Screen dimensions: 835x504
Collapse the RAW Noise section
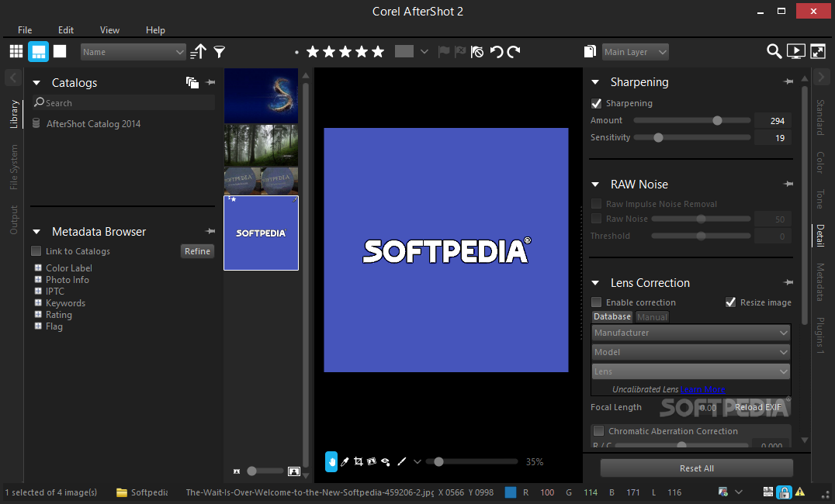pyautogui.click(x=595, y=185)
